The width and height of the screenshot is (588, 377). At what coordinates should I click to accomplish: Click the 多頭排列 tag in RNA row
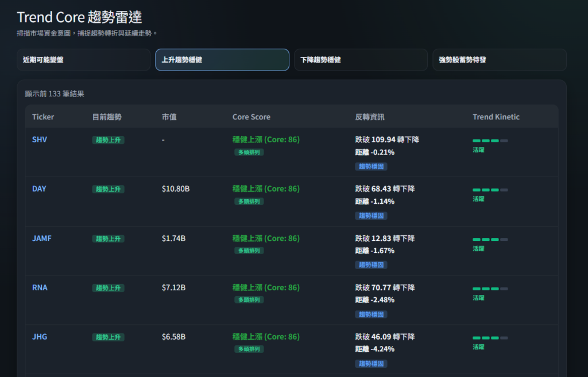point(249,300)
